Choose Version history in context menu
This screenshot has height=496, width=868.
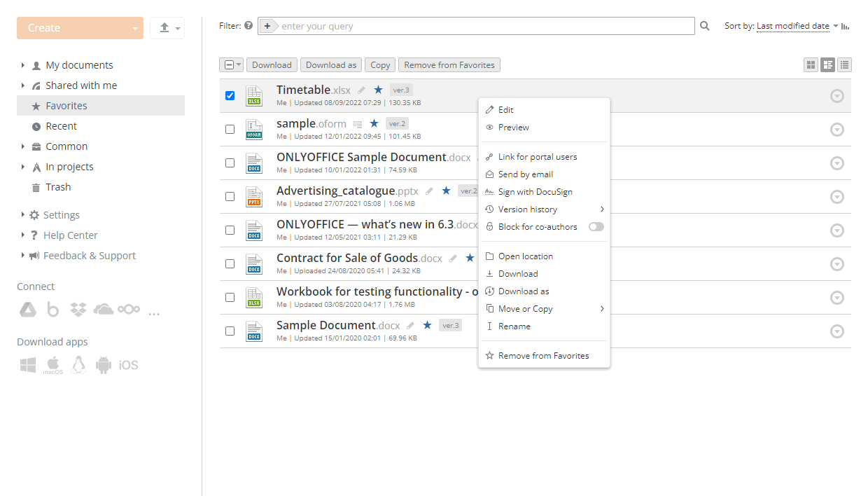528,209
